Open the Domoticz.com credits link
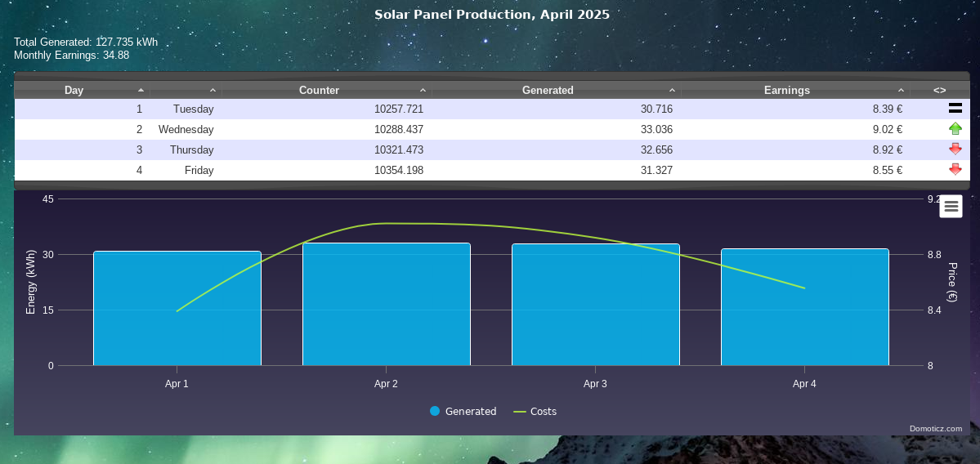This screenshot has width=980, height=464. coord(936,428)
